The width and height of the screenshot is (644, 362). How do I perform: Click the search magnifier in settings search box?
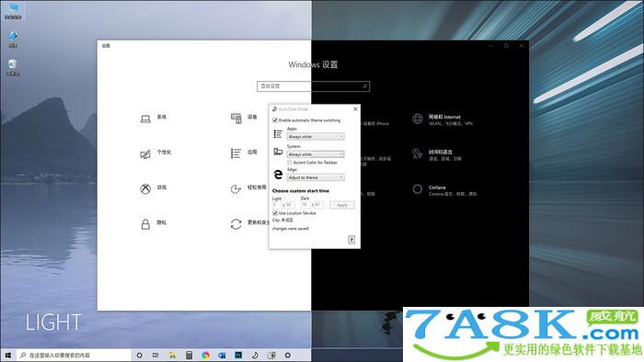pyautogui.click(x=364, y=86)
